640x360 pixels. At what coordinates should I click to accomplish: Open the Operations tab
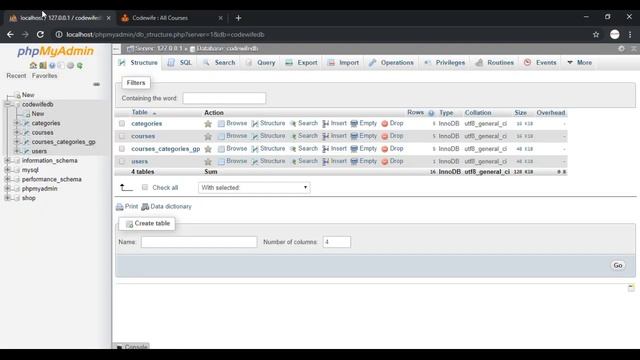coord(391,62)
